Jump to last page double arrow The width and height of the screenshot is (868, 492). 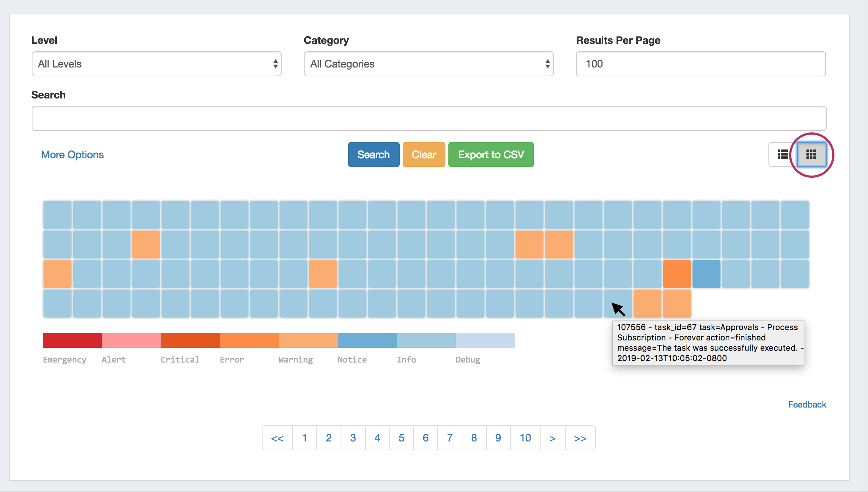point(580,438)
